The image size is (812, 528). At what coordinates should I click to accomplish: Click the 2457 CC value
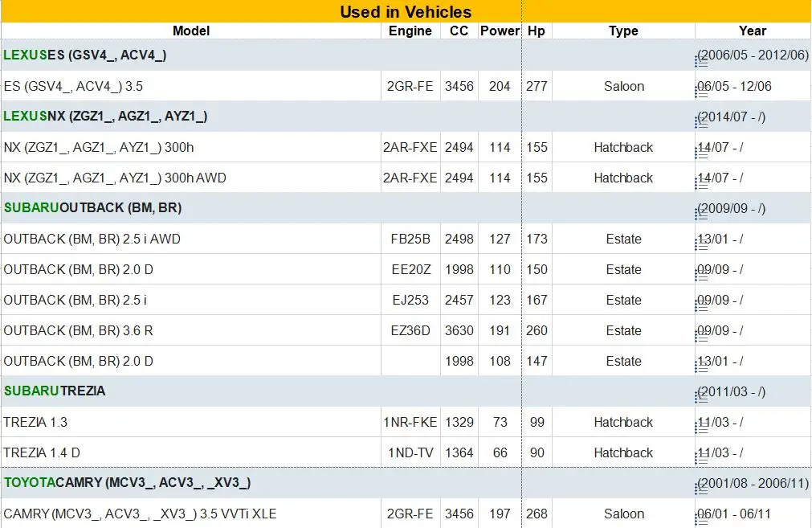(x=459, y=300)
